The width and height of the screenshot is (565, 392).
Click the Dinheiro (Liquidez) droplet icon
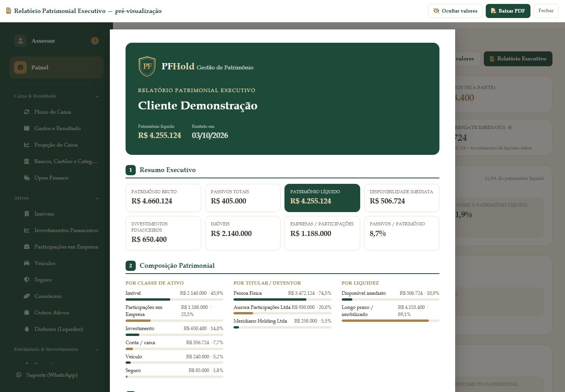27,329
